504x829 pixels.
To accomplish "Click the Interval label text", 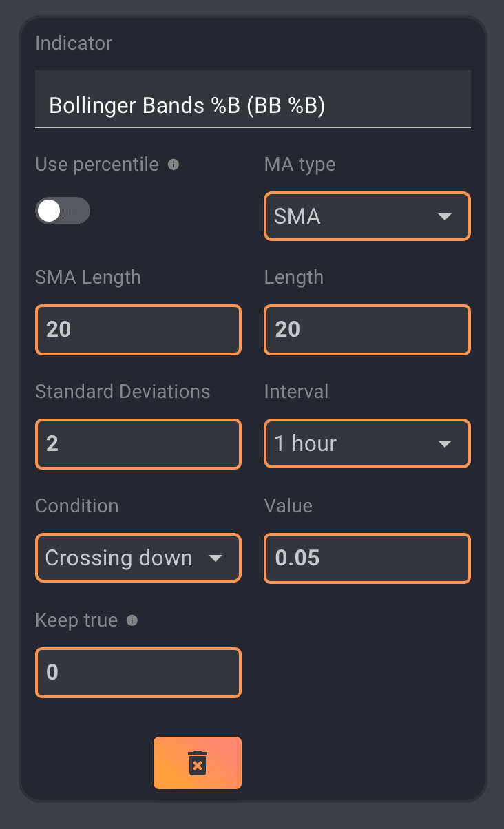I will [296, 392].
